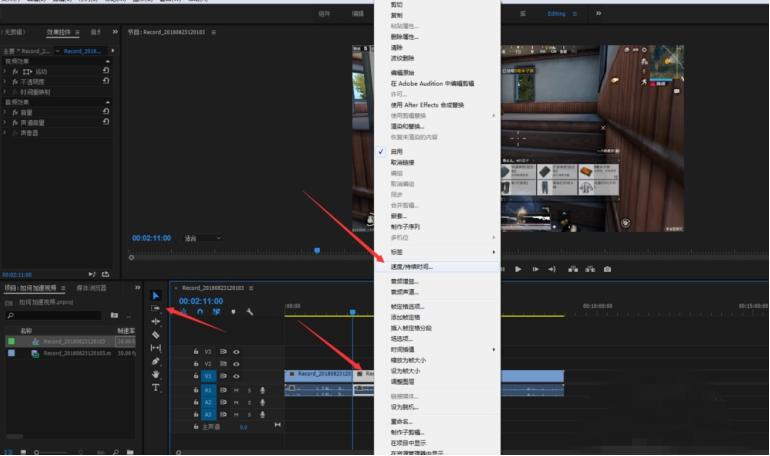Show hidden tabs next to 媒体浏览器
Viewport: 770px width, 456px height.
tap(138, 288)
